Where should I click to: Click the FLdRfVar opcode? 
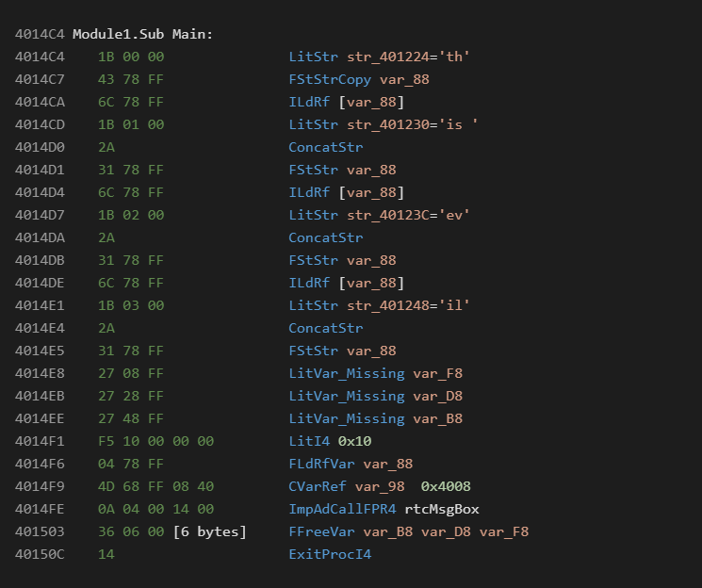point(322,464)
